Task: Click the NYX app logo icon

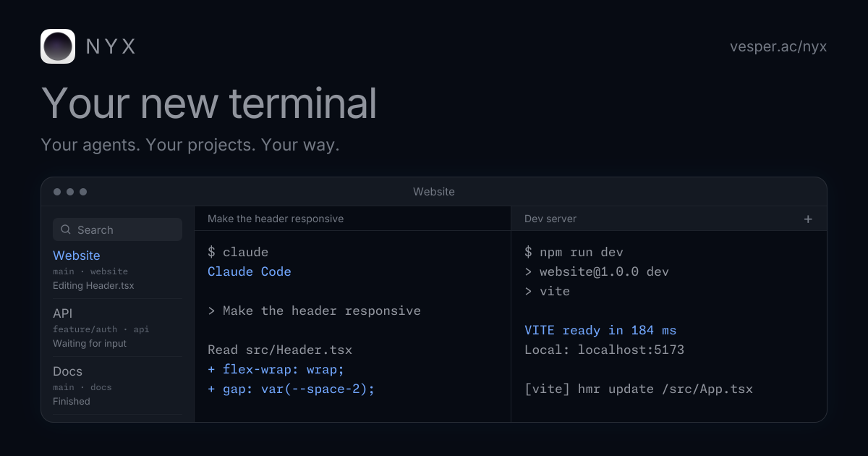Action: (58, 46)
